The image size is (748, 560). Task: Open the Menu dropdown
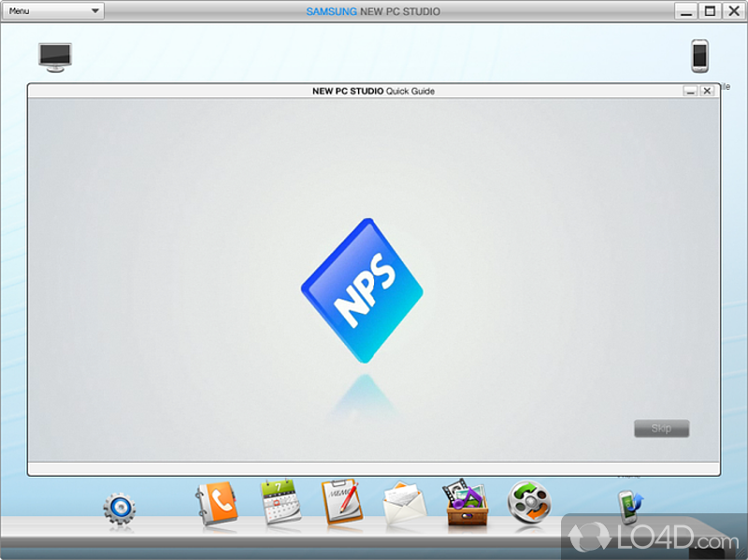click(x=53, y=11)
